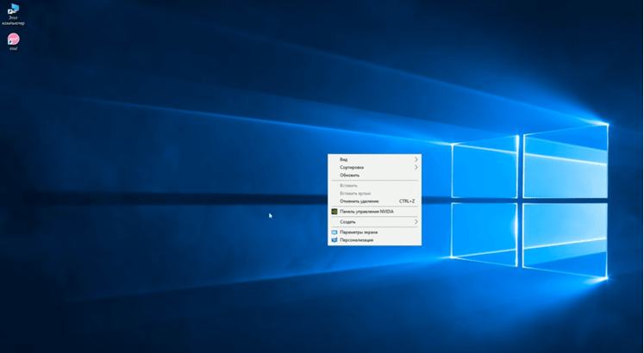Click the green NVIDIA logo in context menu

click(335, 211)
